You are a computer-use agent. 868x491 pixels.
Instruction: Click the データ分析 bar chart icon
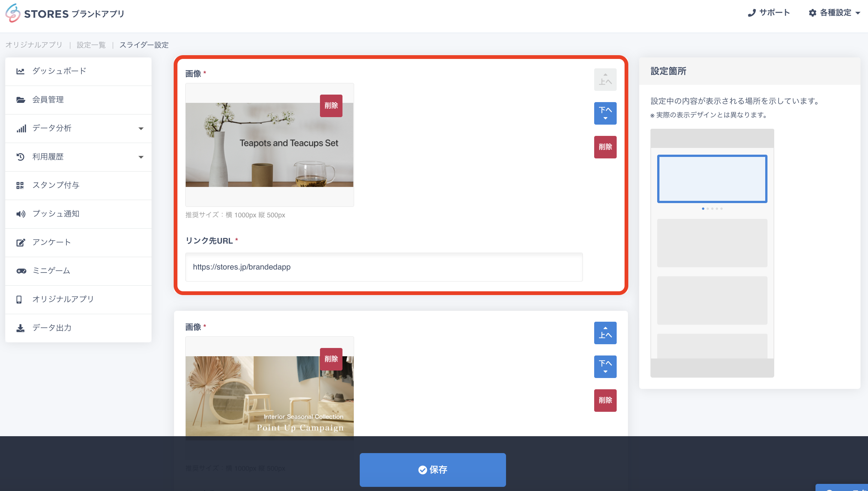pyautogui.click(x=21, y=128)
